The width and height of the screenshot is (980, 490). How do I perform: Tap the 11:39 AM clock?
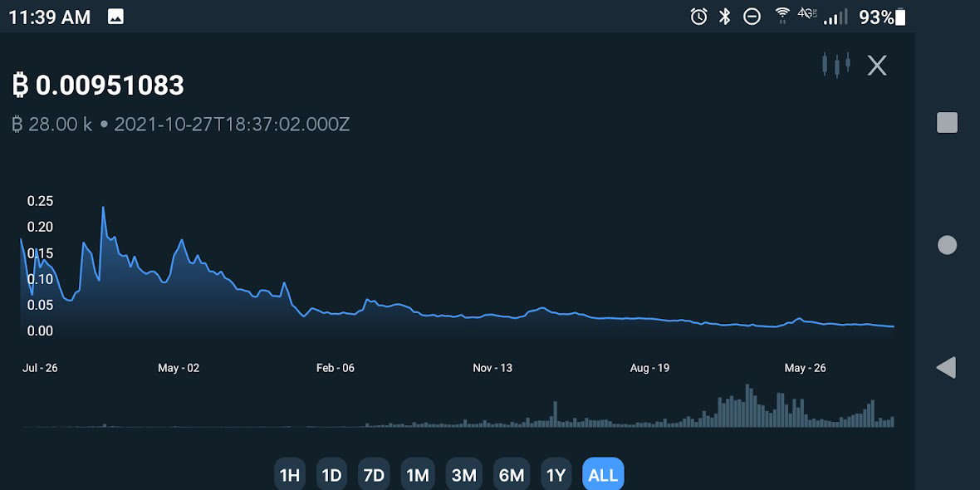pyautogui.click(x=49, y=17)
